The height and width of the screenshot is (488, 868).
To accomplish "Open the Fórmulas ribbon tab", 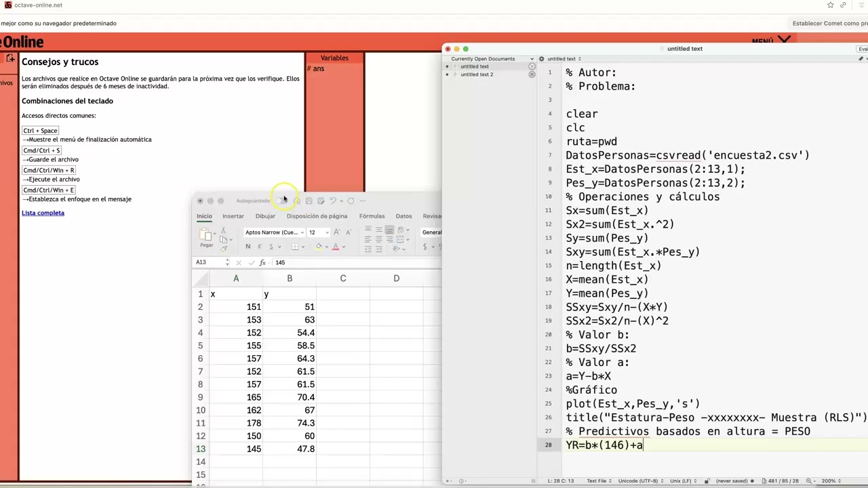I will pos(372,216).
